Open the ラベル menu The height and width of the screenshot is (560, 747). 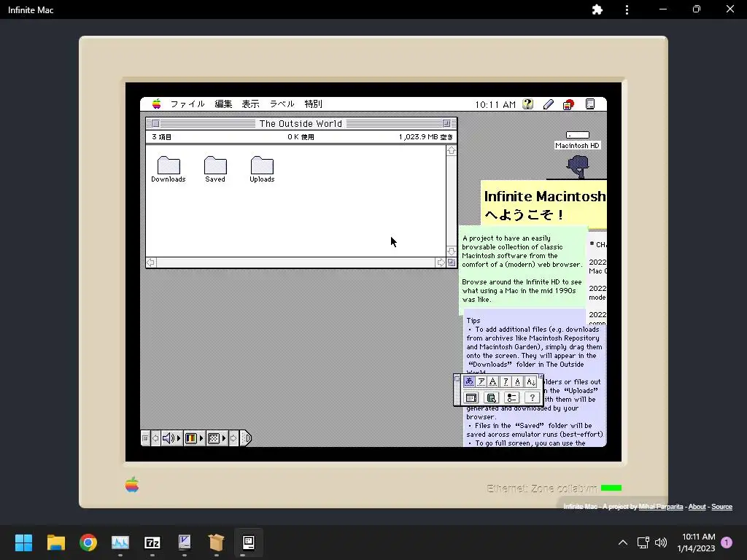point(282,104)
